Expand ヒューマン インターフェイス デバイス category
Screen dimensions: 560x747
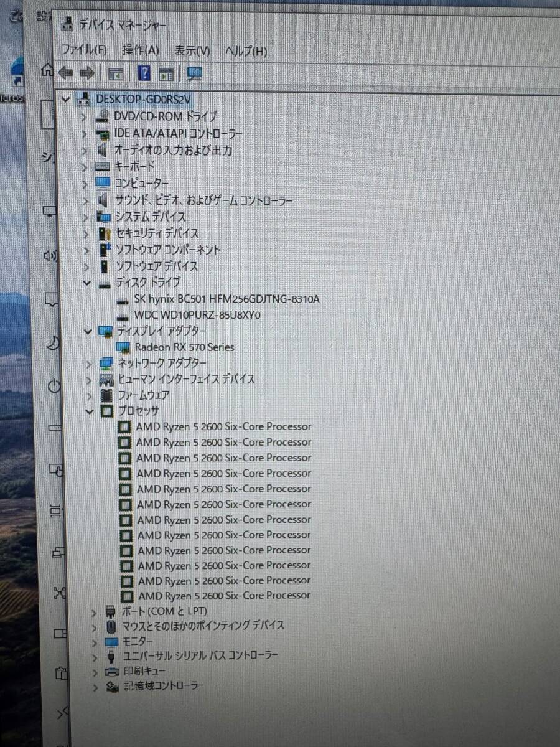[88, 379]
